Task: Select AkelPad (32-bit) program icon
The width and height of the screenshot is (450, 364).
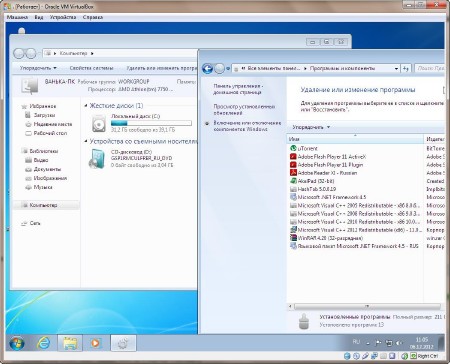Action: coord(293,181)
